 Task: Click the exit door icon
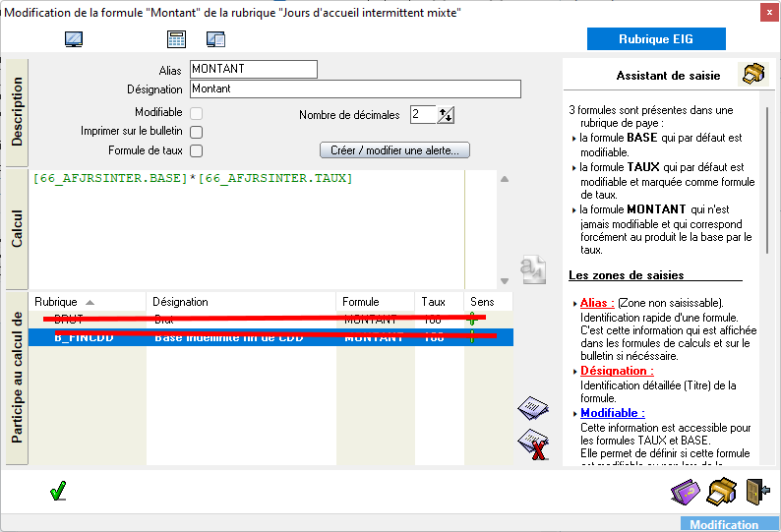[x=757, y=492]
